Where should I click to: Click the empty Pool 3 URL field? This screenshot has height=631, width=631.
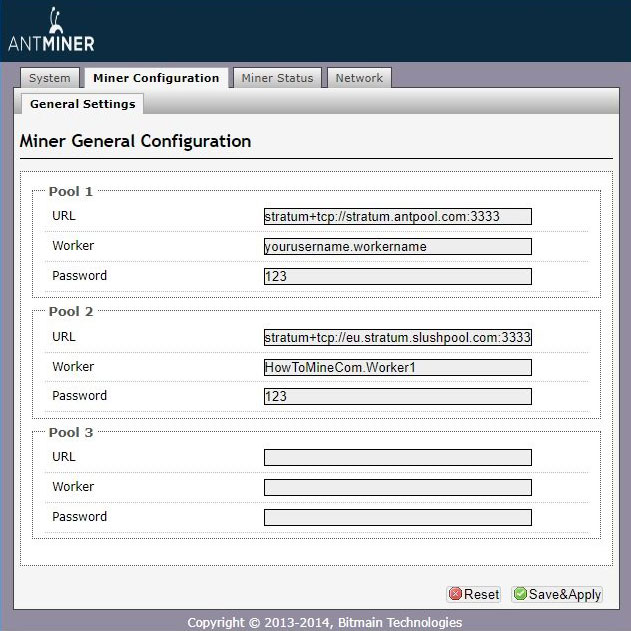click(398, 458)
